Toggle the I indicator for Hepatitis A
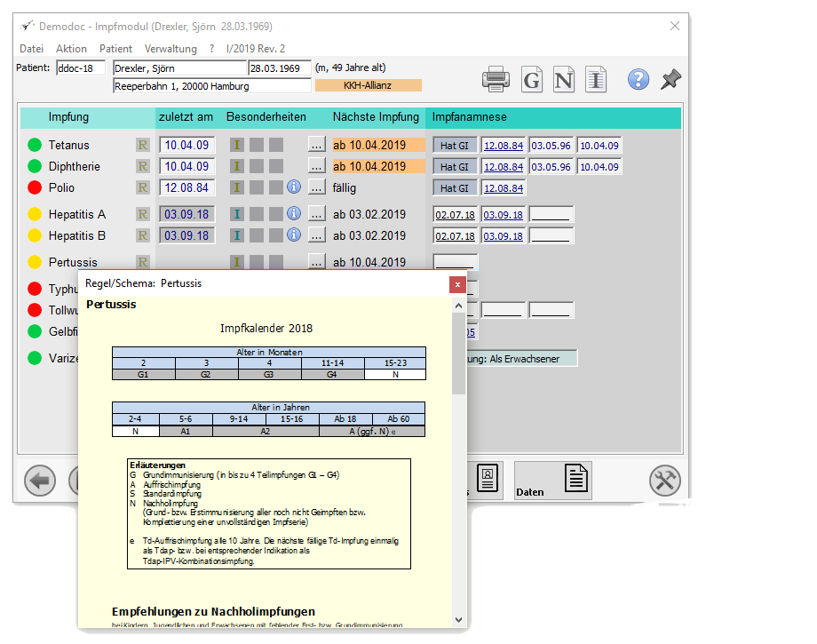The width and height of the screenshot is (817, 644). pyautogui.click(x=236, y=214)
